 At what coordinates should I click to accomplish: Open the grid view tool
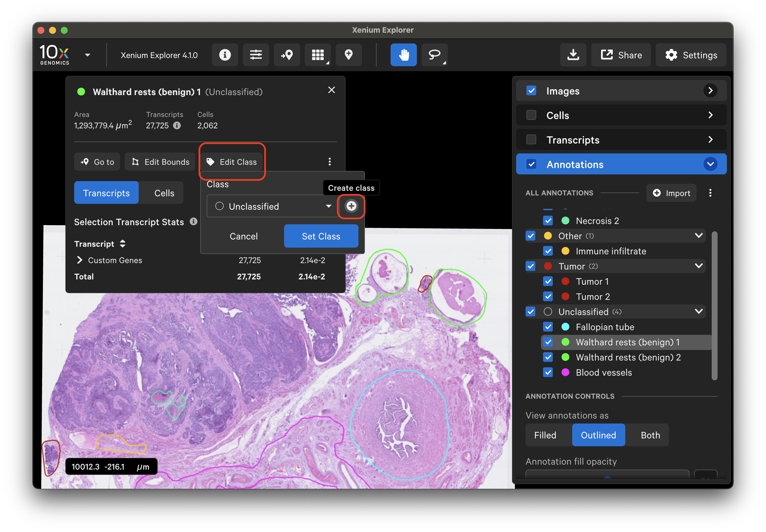[318, 55]
